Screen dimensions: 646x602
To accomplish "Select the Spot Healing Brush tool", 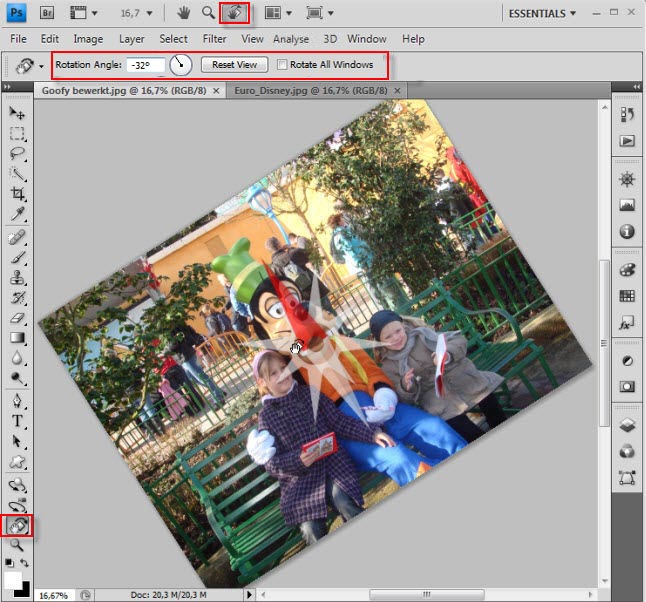I will tap(17, 238).
